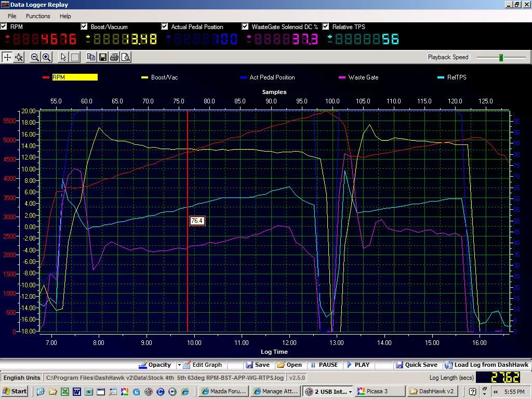The image size is (532, 399).
Task: Open the File menu
Action: pyautogui.click(x=12, y=16)
